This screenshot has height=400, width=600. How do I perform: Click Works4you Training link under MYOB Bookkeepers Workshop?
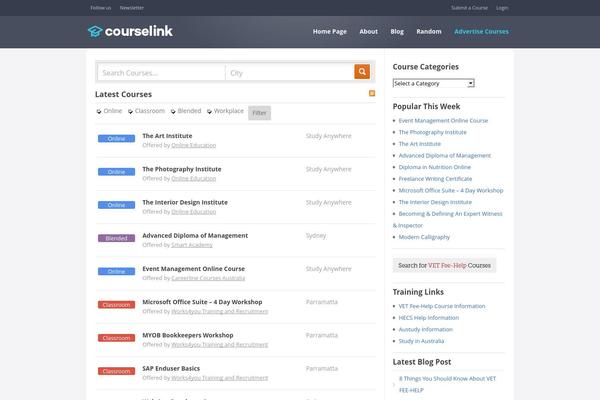[220, 345]
